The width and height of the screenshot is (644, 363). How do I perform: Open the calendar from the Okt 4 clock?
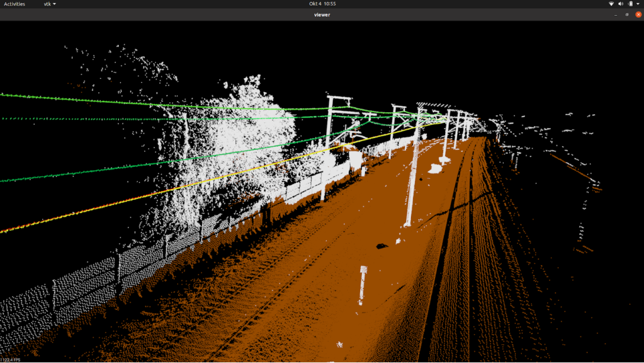322,4
